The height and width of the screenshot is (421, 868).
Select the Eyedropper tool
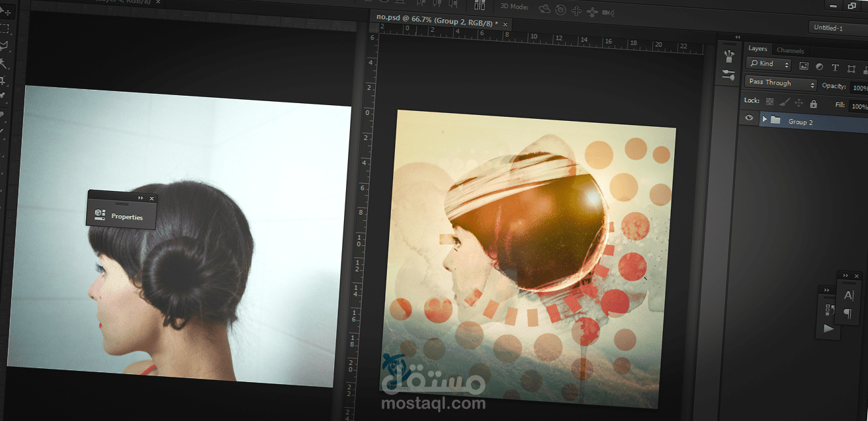tap(3, 97)
